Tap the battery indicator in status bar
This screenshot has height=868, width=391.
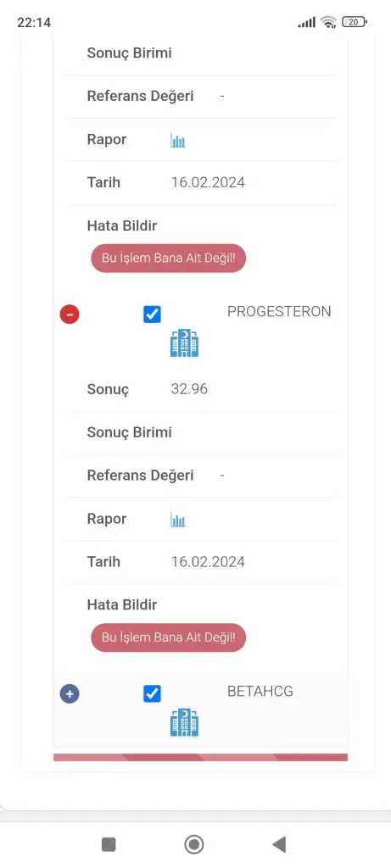tap(355, 22)
